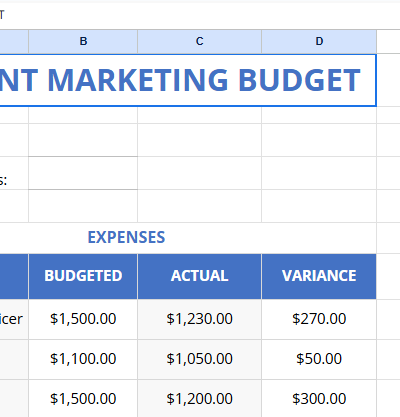This screenshot has height=417, width=400.
Task: Select actual value $1,050.00
Action: pos(199,359)
